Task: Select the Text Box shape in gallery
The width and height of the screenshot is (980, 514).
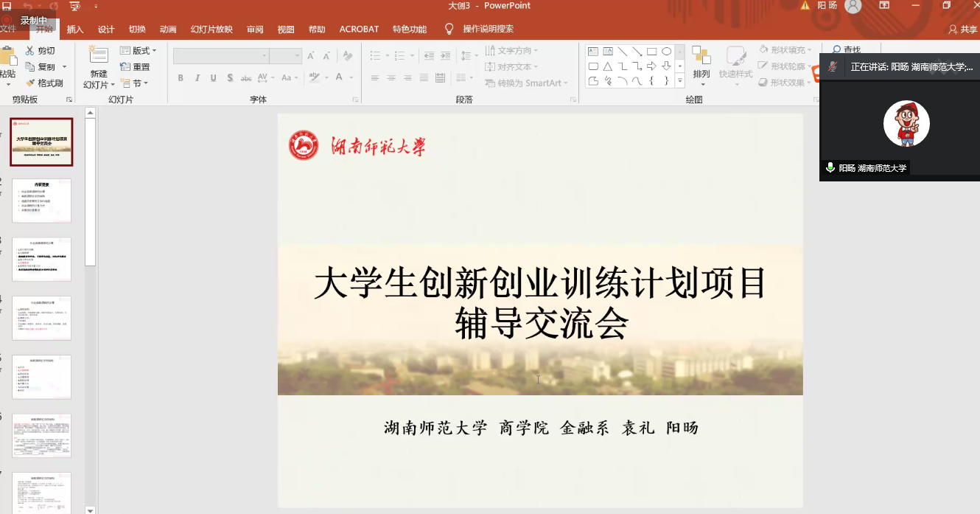Action: (x=593, y=52)
